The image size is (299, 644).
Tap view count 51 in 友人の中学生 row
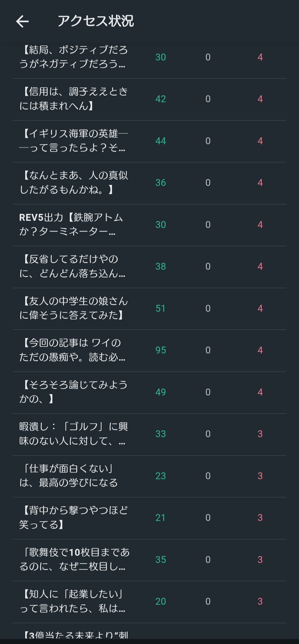pos(161,308)
